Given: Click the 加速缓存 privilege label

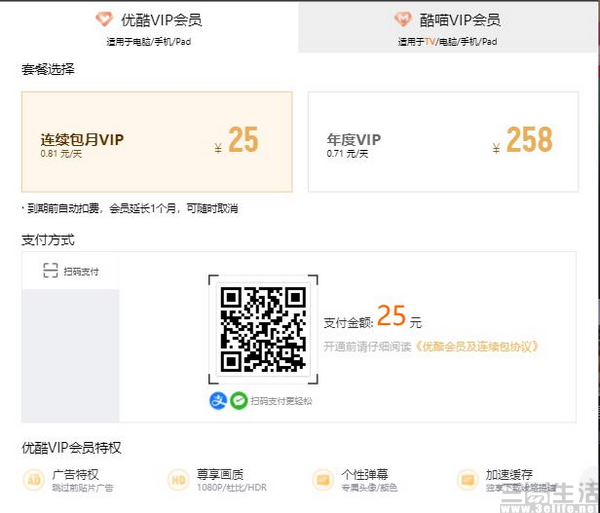Looking at the screenshot, I should click(x=509, y=475).
